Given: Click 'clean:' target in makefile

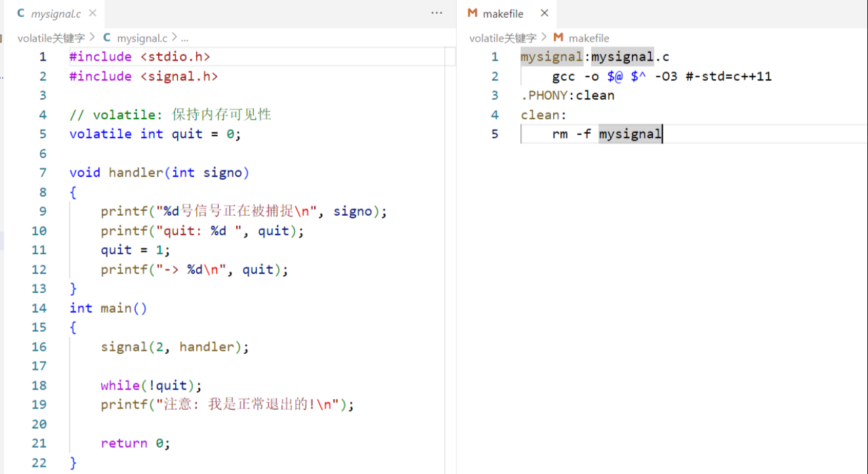Looking at the screenshot, I should (x=544, y=115).
